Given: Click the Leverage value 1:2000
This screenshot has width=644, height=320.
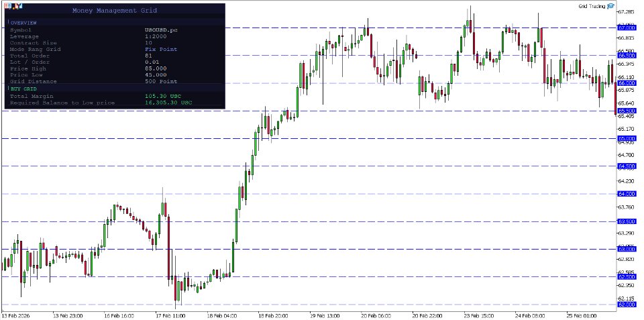Looking at the screenshot, I should pos(156,36).
